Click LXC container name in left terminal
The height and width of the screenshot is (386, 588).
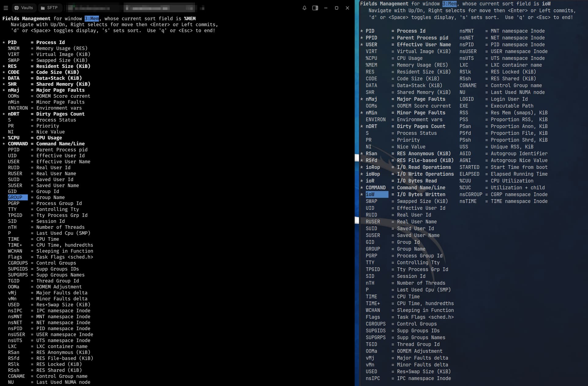(x=48, y=347)
